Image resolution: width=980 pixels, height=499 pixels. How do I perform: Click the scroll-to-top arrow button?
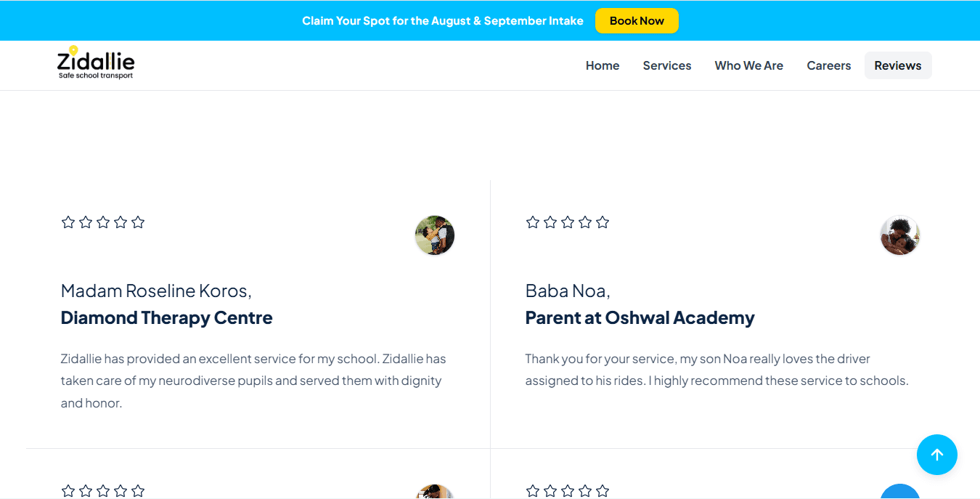click(936, 455)
